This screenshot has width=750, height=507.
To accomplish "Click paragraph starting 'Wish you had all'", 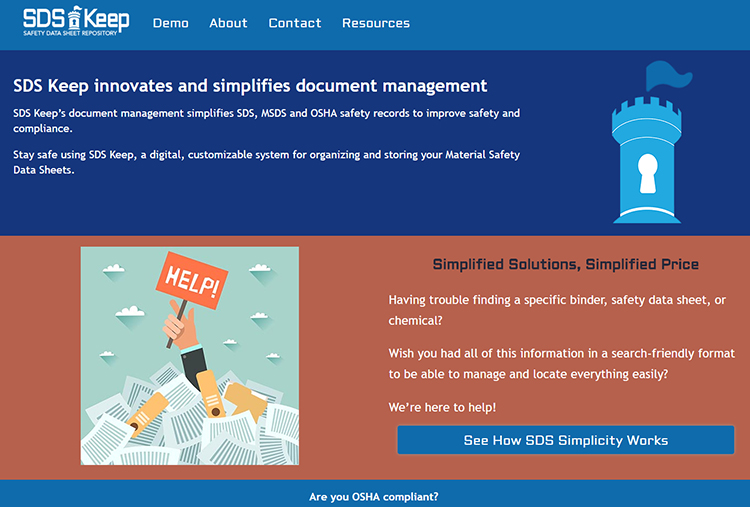I will (562, 364).
